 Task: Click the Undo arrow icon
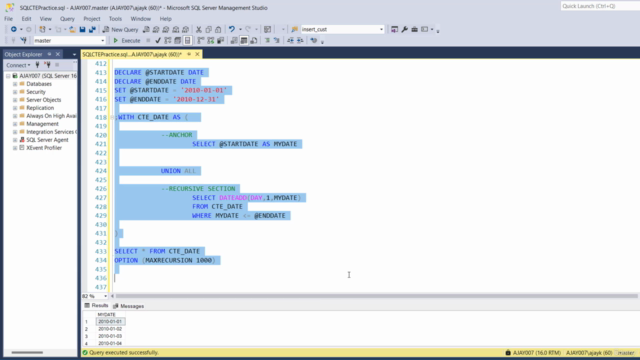231,29
